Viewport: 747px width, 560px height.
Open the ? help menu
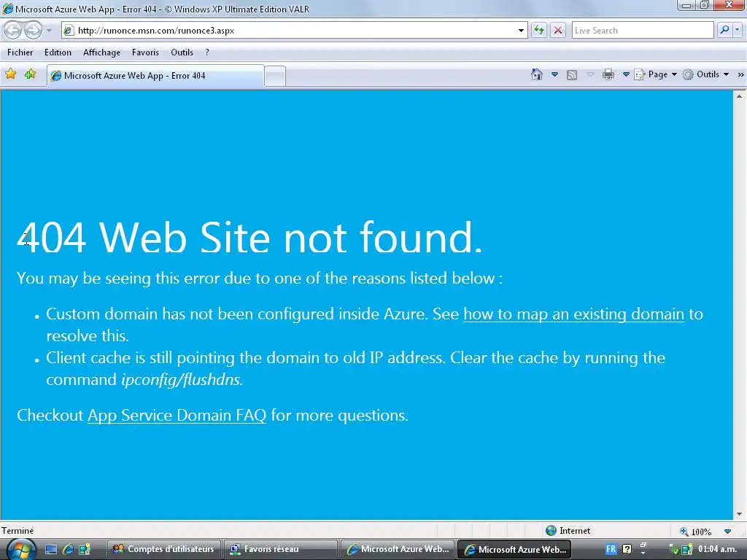click(206, 52)
